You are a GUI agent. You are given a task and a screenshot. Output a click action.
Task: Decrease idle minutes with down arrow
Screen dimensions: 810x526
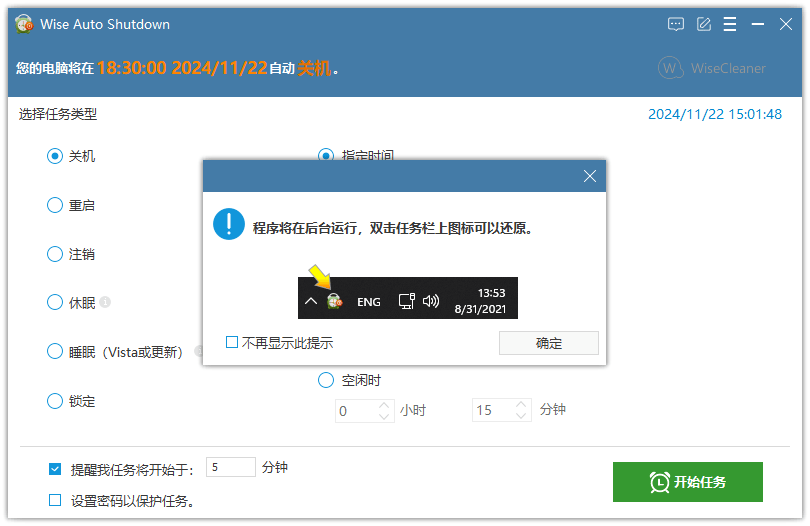click(x=521, y=415)
